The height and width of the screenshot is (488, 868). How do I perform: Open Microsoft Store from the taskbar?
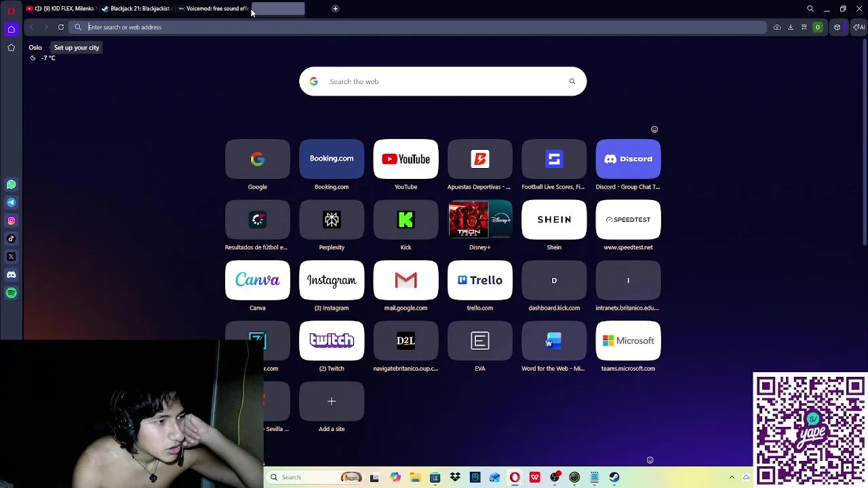[x=435, y=477]
